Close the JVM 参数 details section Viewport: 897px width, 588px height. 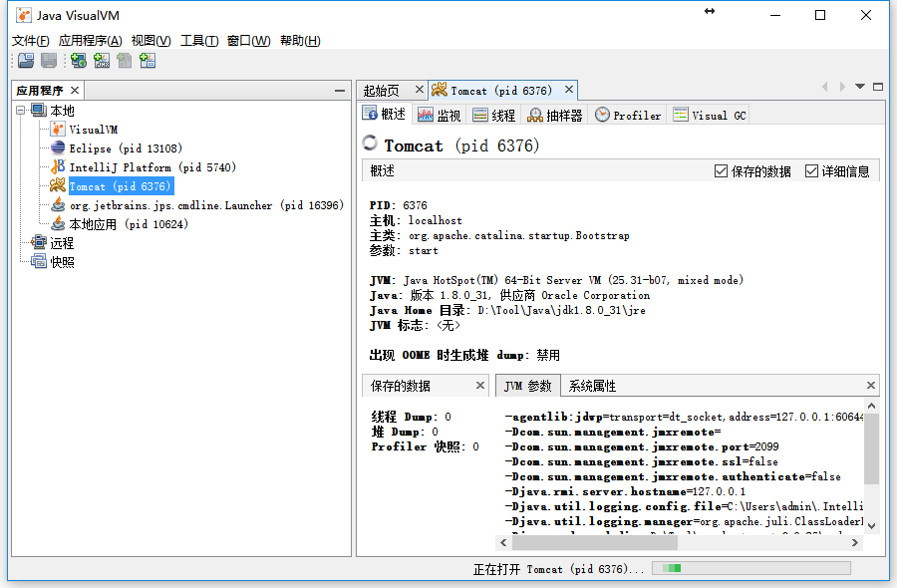(871, 386)
